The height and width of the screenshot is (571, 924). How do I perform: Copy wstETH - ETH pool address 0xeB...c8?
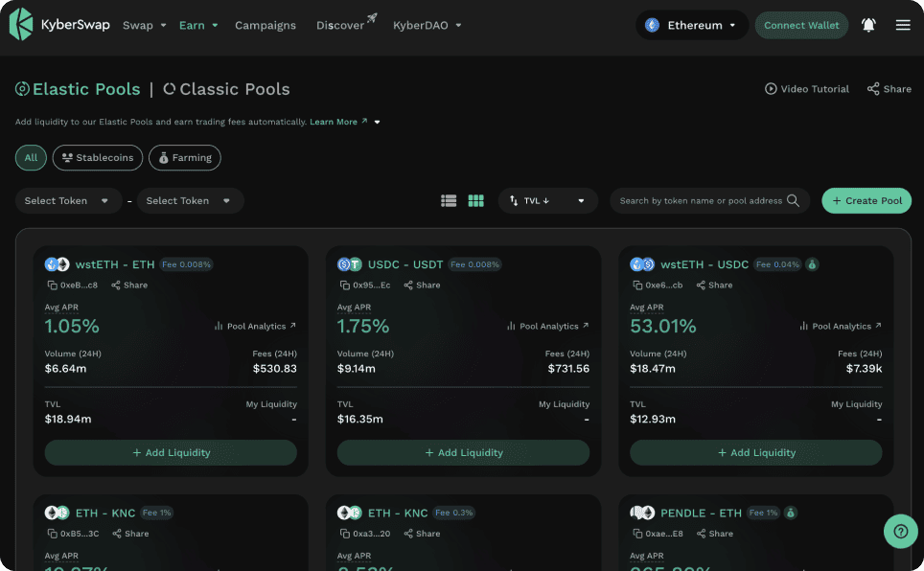[x=53, y=285]
